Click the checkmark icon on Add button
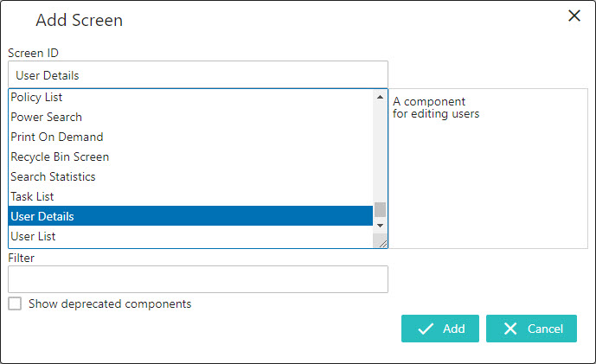This screenshot has width=596, height=364. [x=425, y=329]
